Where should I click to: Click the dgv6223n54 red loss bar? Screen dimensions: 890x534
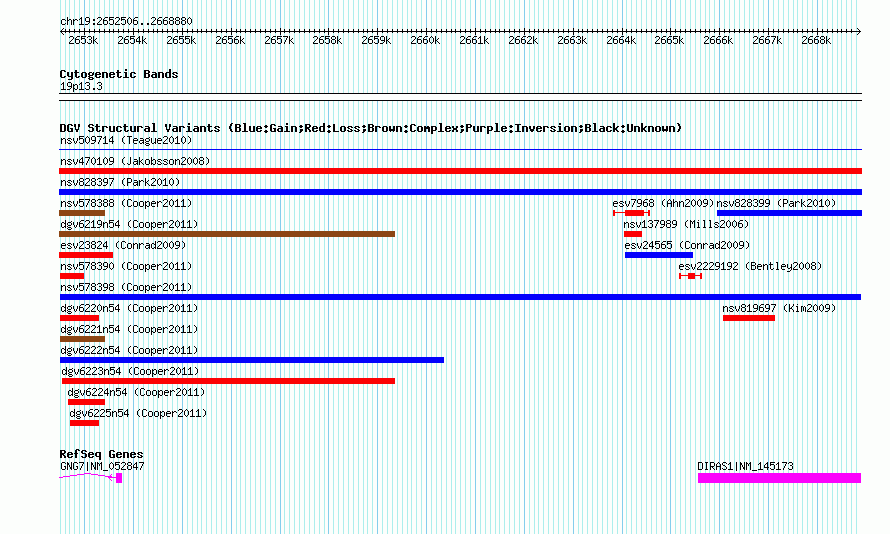228,381
